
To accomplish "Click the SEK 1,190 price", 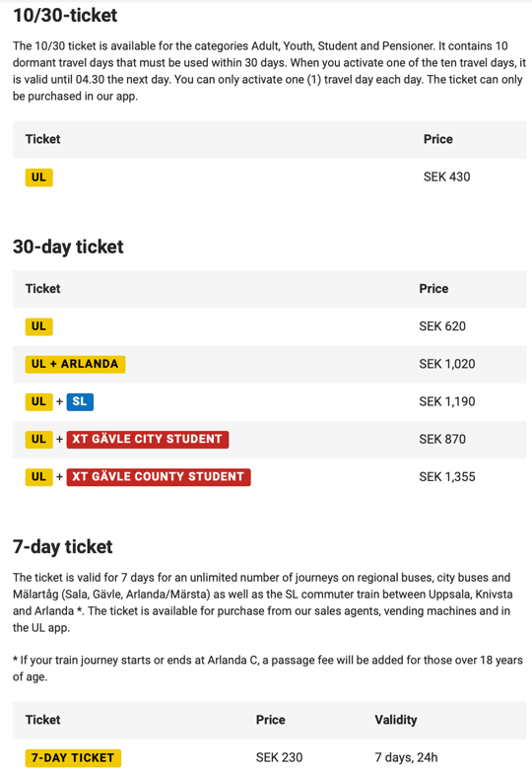I will tap(447, 401).
